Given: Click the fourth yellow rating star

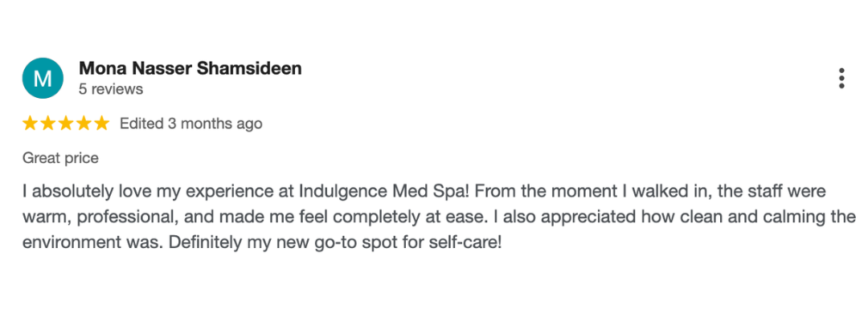Looking at the screenshot, I should (84, 124).
